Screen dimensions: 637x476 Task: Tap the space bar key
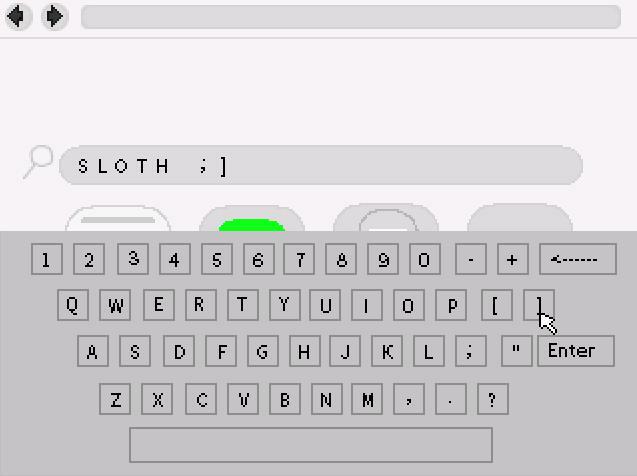[311, 445]
